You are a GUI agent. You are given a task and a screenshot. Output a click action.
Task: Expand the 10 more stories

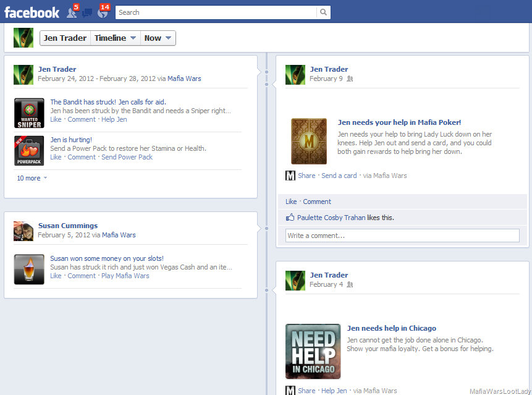click(x=32, y=178)
